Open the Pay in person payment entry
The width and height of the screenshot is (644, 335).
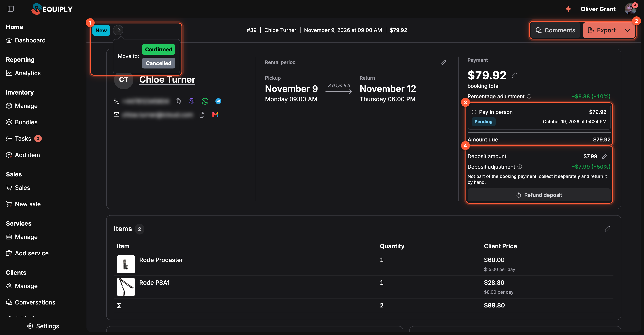(x=539, y=117)
